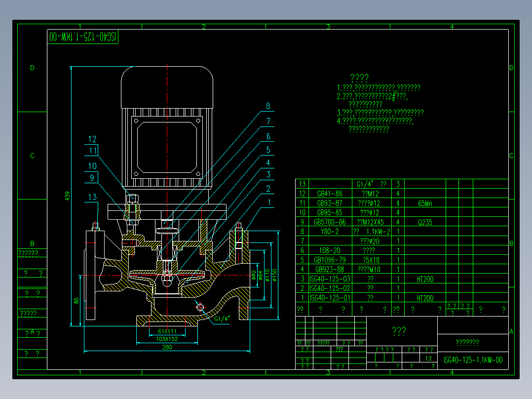Select balloon callout 12 above 11
Viewport: 532px width, 399px height.
92,139
